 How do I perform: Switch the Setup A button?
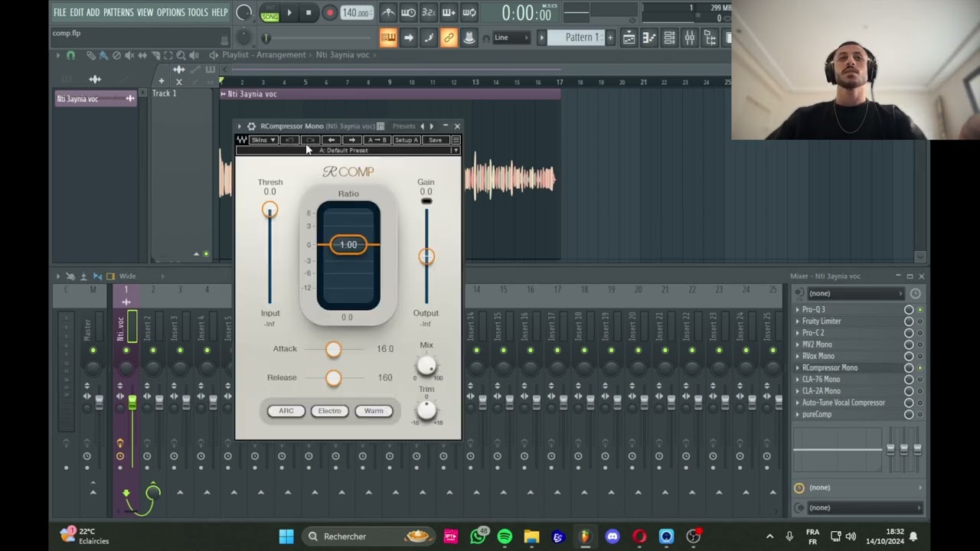[406, 140]
